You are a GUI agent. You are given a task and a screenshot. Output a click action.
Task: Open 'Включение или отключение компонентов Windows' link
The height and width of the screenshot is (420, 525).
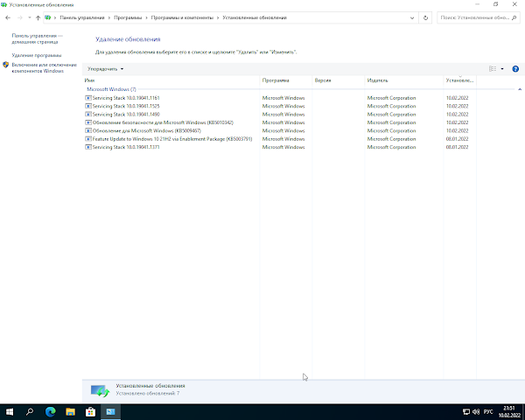point(45,67)
